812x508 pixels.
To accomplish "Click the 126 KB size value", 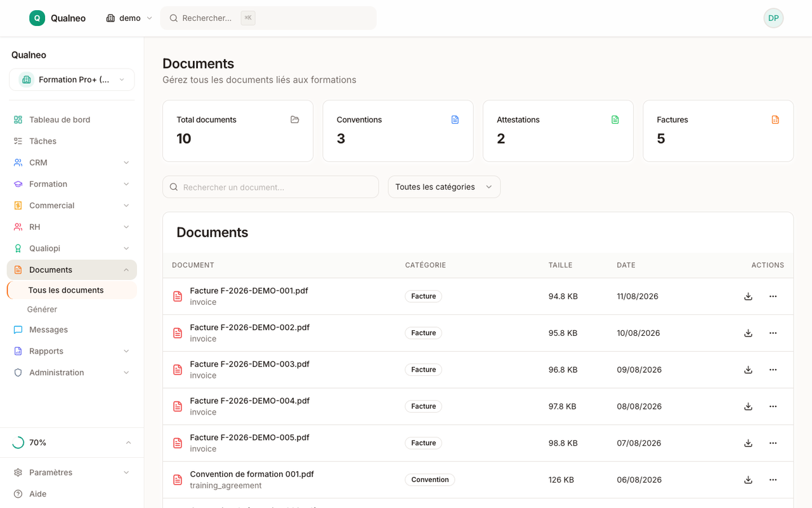I will 561,480.
